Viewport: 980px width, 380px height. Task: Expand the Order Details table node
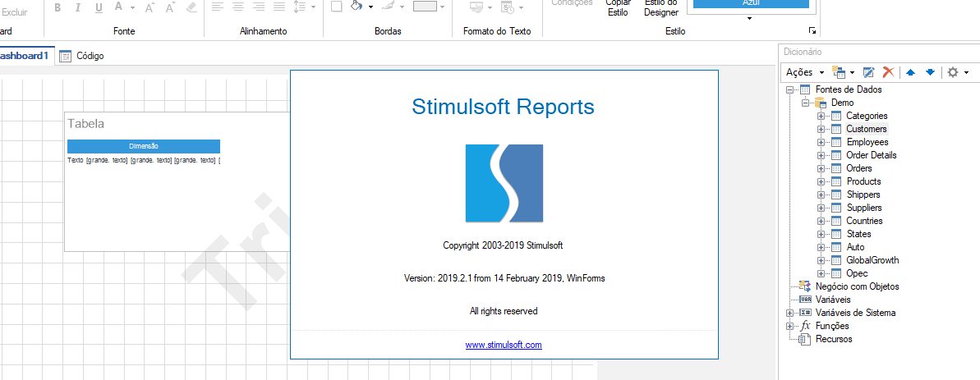click(821, 155)
